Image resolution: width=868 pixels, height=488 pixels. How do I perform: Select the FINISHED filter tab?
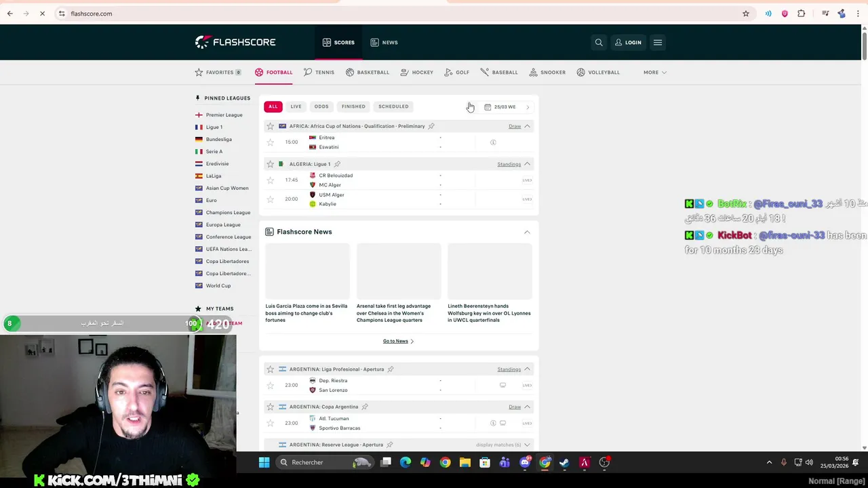pyautogui.click(x=353, y=106)
